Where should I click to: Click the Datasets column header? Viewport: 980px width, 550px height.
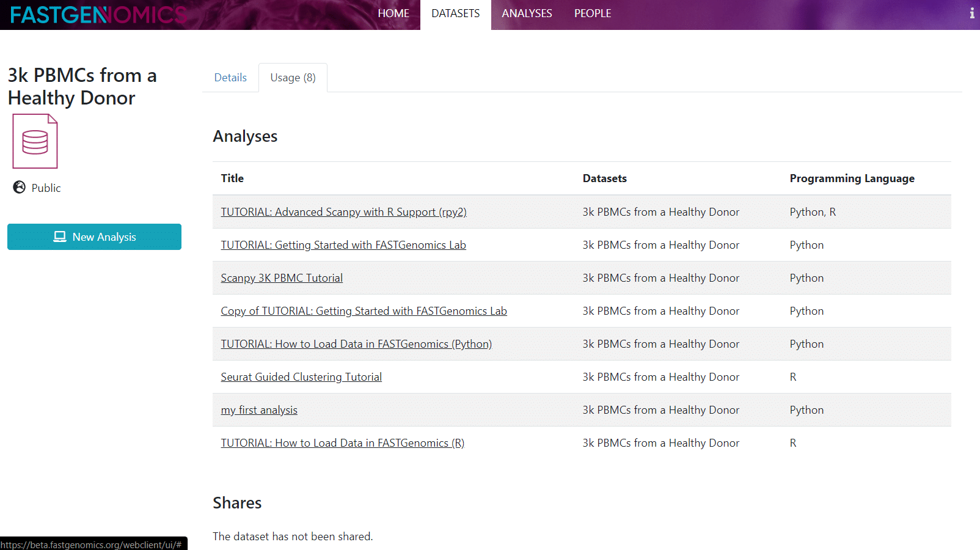(x=605, y=178)
